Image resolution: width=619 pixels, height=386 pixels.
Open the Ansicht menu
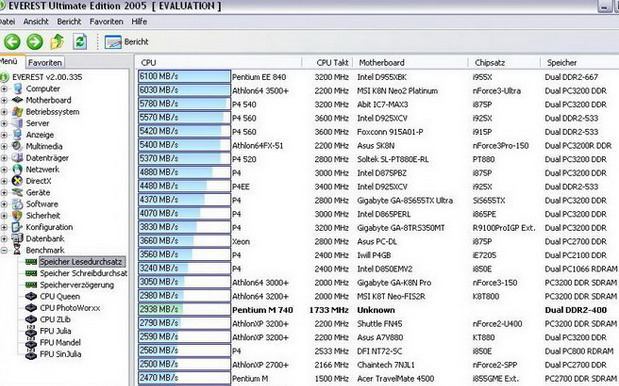pos(36,22)
